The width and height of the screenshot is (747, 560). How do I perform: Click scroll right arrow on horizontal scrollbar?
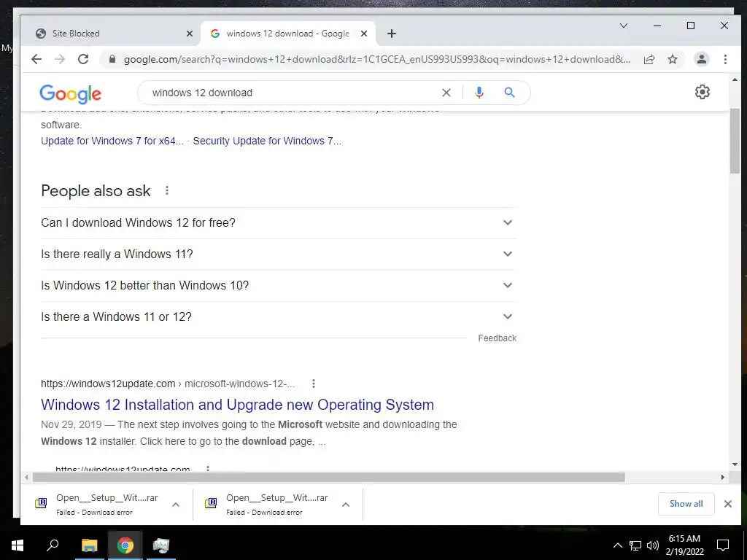coord(723,477)
